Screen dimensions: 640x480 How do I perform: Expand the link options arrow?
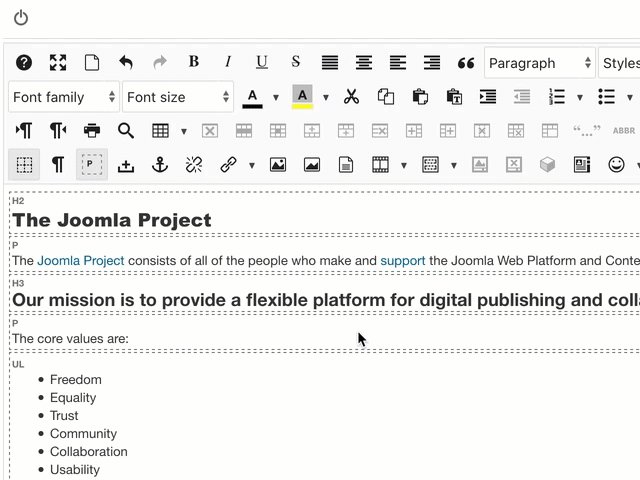pyautogui.click(x=252, y=165)
